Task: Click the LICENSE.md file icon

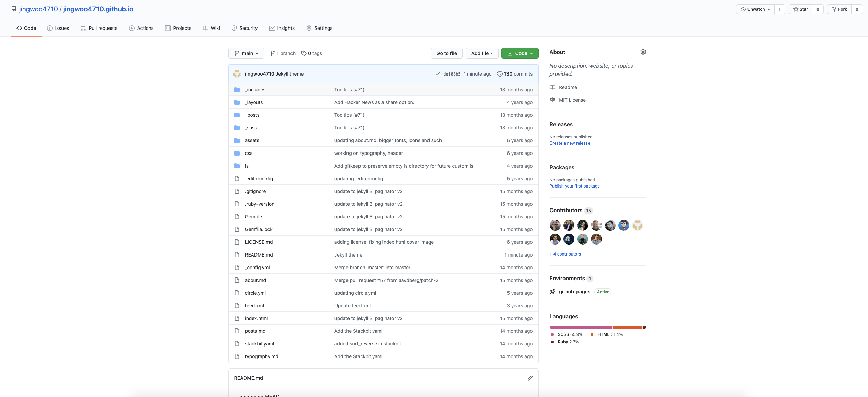Action: [x=237, y=242]
